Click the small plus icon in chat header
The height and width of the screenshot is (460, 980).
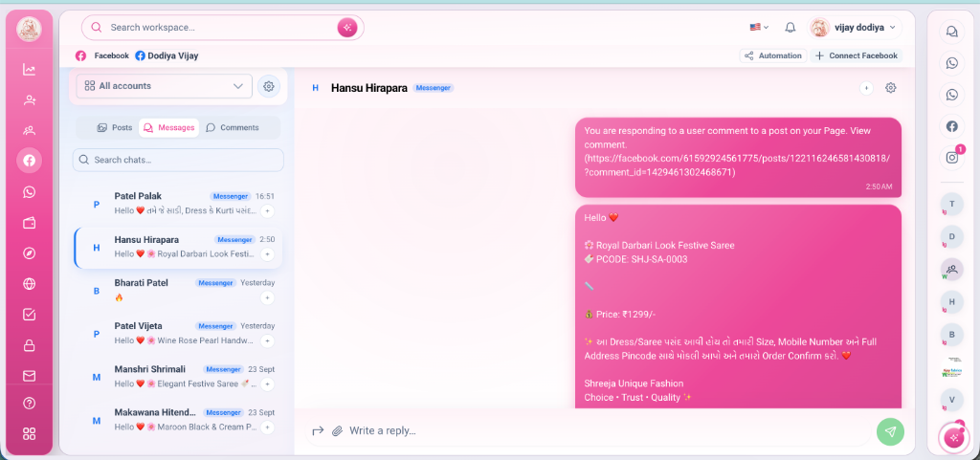[x=866, y=88]
